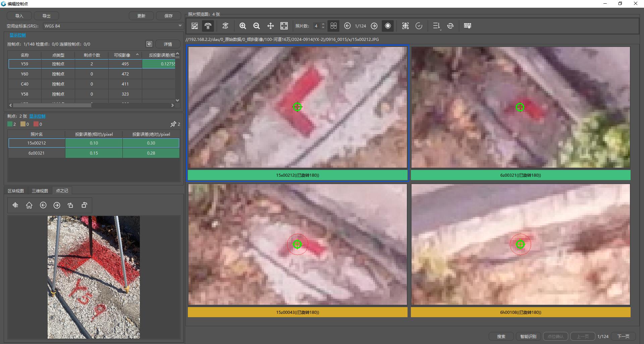Image resolution: width=644 pixels, height=344 pixels.
Task: Switch to the 点之记 tab
Action: click(x=62, y=191)
